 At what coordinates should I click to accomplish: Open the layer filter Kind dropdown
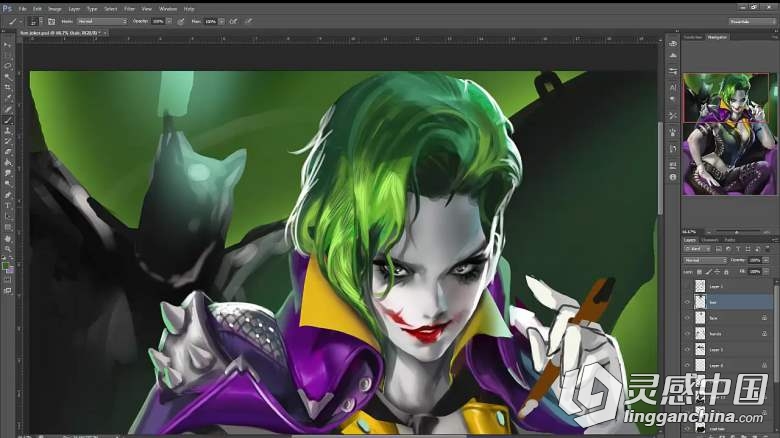(x=697, y=248)
